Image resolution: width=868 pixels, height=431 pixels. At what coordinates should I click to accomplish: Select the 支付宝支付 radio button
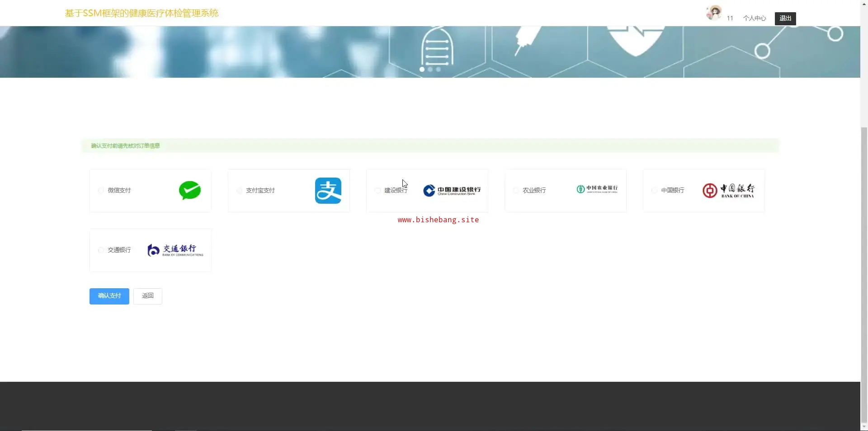point(239,190)
